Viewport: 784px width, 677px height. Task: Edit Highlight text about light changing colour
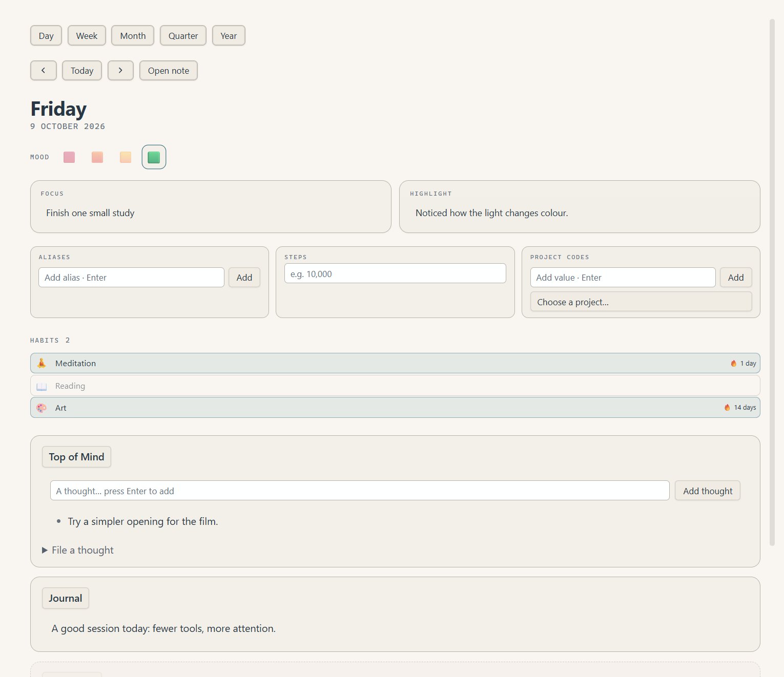tap(491, 213)
